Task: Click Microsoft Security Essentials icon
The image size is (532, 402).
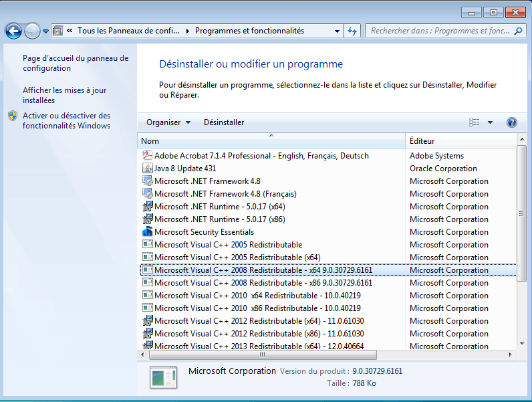Action: [x=147, y=231]
